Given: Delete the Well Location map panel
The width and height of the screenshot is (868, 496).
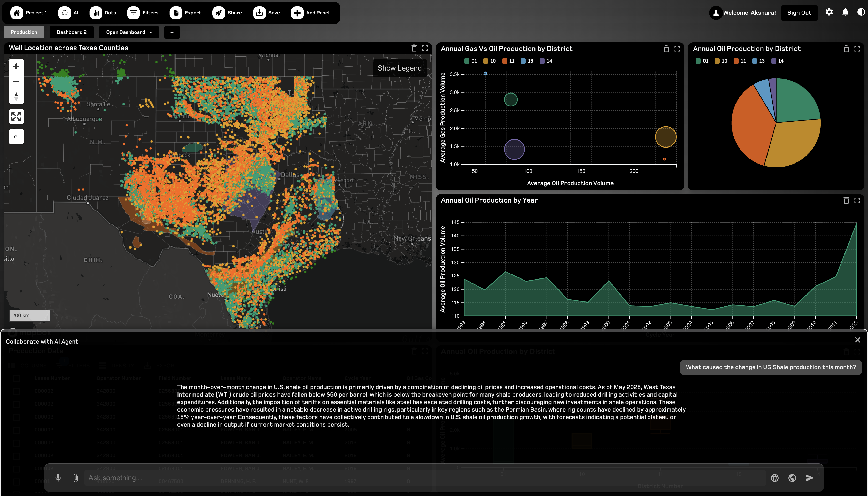Looking at the screenshot, I should (x=414, y=48).
